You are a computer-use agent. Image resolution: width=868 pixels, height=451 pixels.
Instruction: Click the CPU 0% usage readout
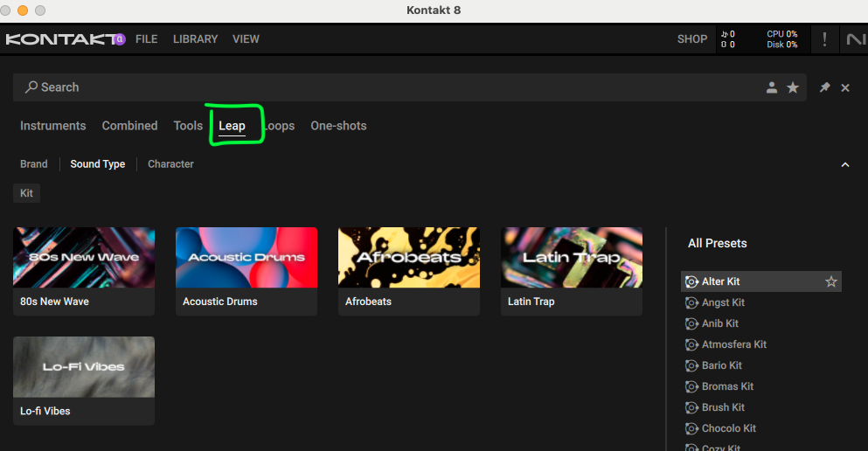781,34
